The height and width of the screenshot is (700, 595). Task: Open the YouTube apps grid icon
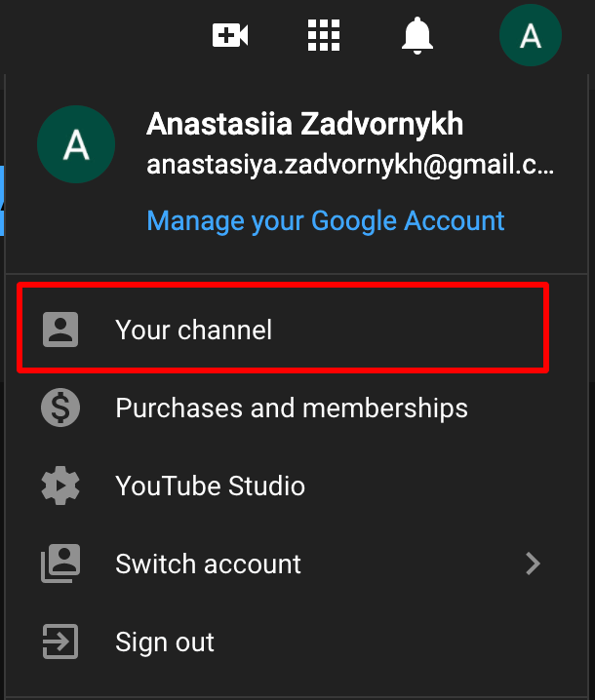coord(324,35)
